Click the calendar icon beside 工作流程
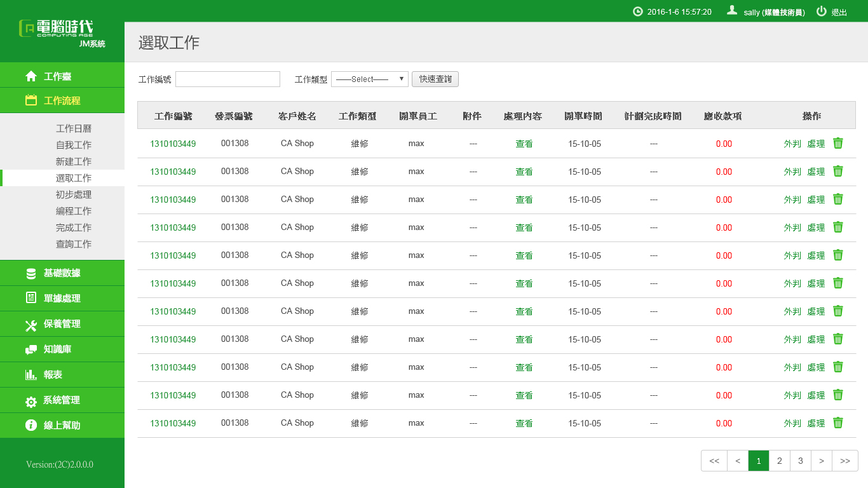The height and width of the screenshot is (488, 868). coord(31,100)
